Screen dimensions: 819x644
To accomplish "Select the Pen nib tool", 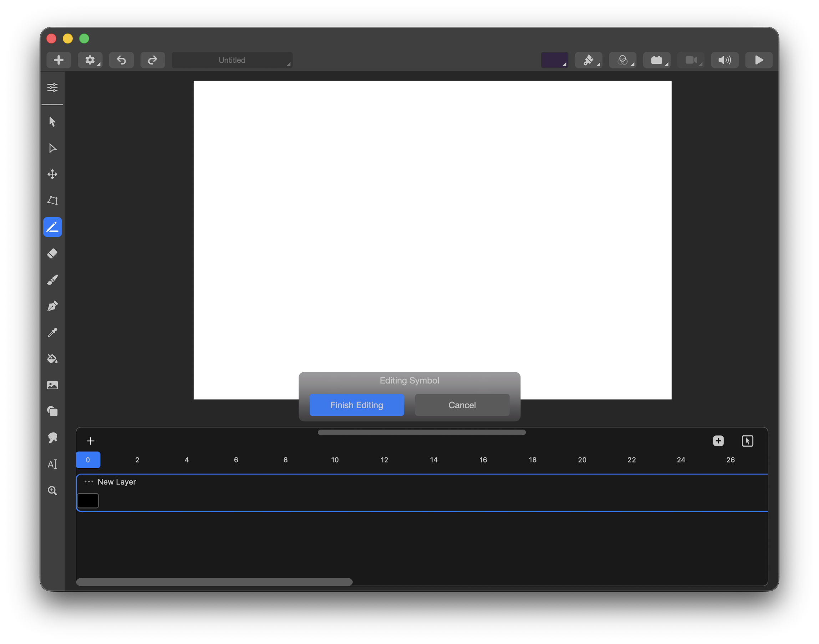I will pos(52,306).
